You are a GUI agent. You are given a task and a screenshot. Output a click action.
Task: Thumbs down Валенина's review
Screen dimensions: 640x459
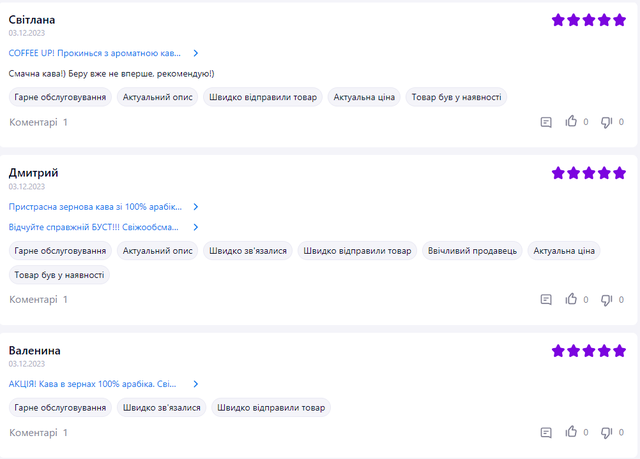coord(606,433)
